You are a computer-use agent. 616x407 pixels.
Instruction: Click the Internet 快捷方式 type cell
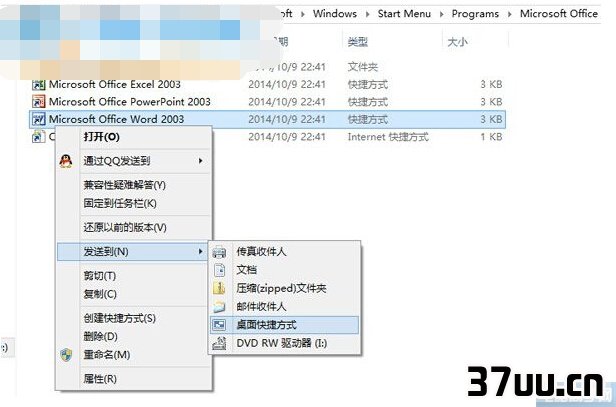[388, 137]
